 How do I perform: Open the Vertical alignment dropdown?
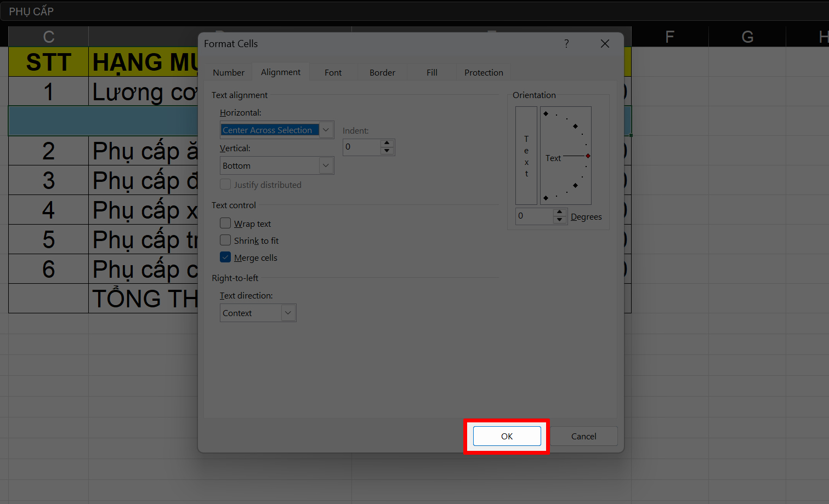(x=326, y=165)
